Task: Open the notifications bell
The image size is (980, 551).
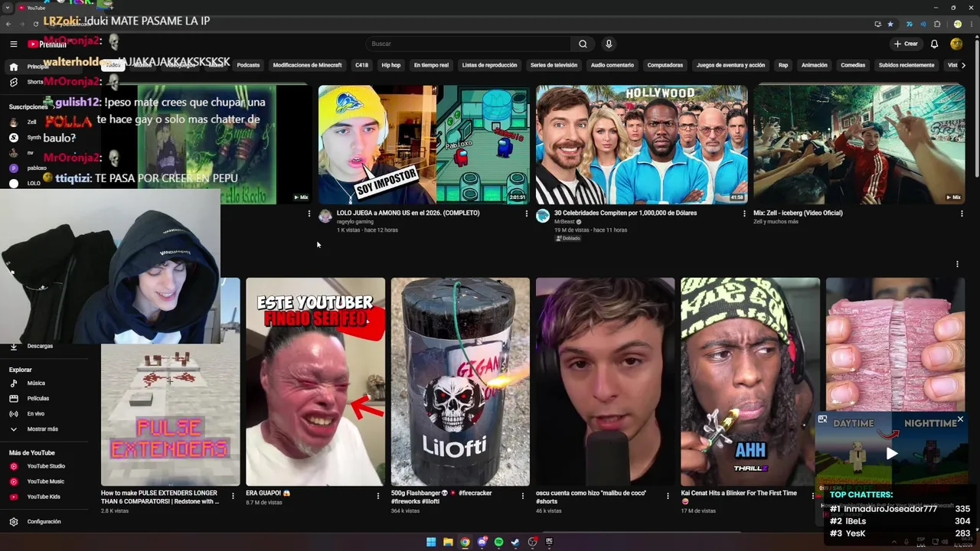Action: [934, 44]
